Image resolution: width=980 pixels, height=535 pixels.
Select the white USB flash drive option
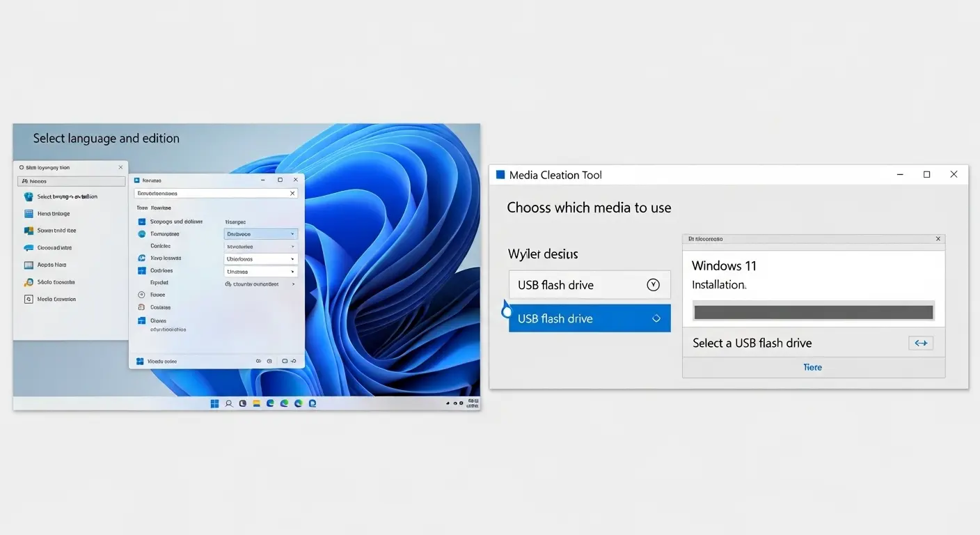(590, 285)
